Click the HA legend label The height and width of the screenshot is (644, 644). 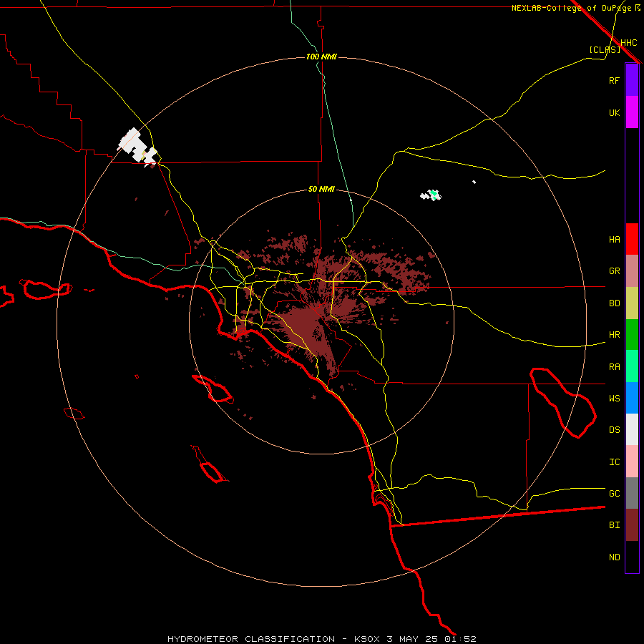click(614, 240)
